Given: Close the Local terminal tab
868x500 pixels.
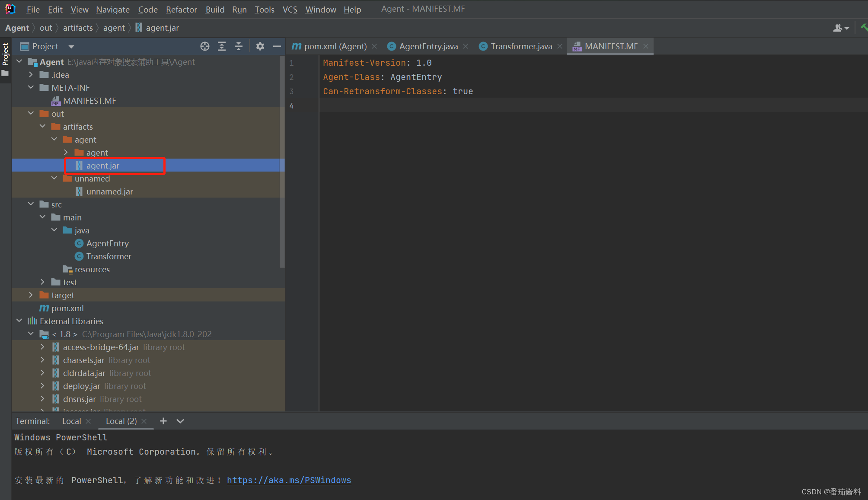Looking at the screenshot, I should (x=88, y=421).
